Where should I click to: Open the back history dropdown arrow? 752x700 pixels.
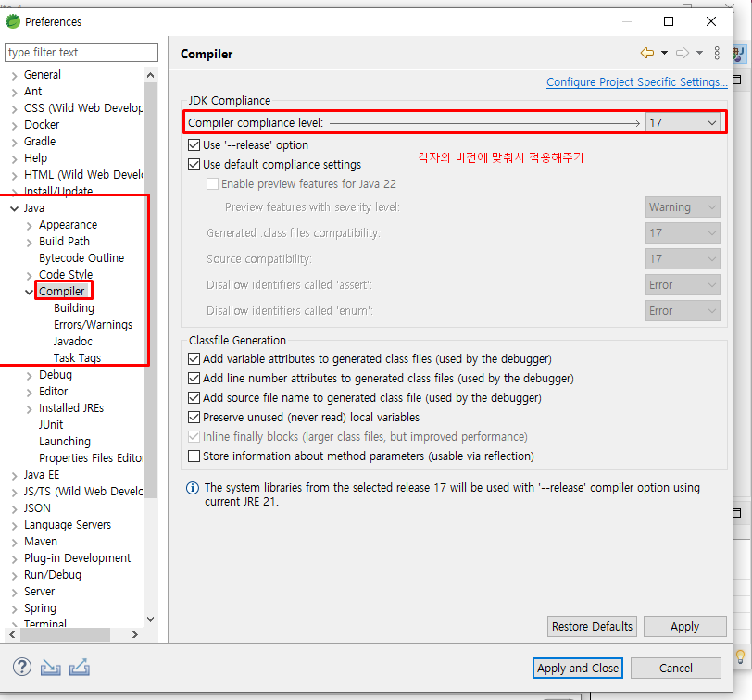(664, 53)
